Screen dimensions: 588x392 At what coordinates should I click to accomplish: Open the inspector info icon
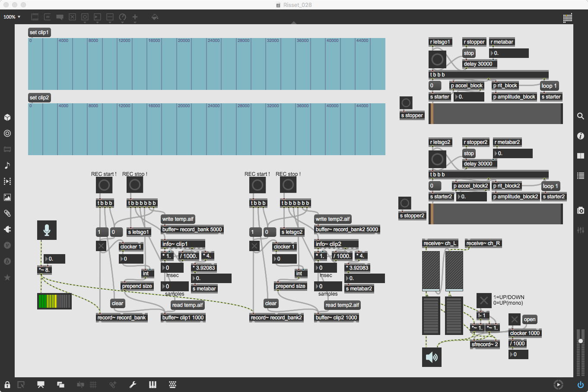[x=581, y=136]
